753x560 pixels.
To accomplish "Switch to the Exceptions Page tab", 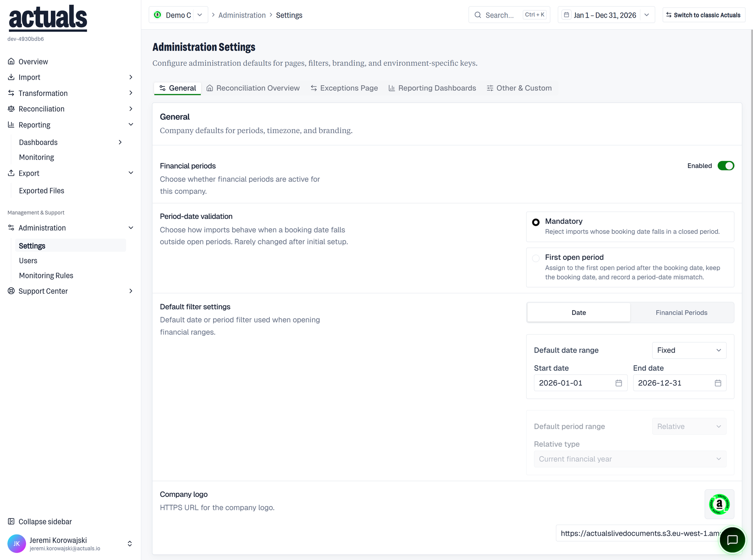I will point(344,88).
